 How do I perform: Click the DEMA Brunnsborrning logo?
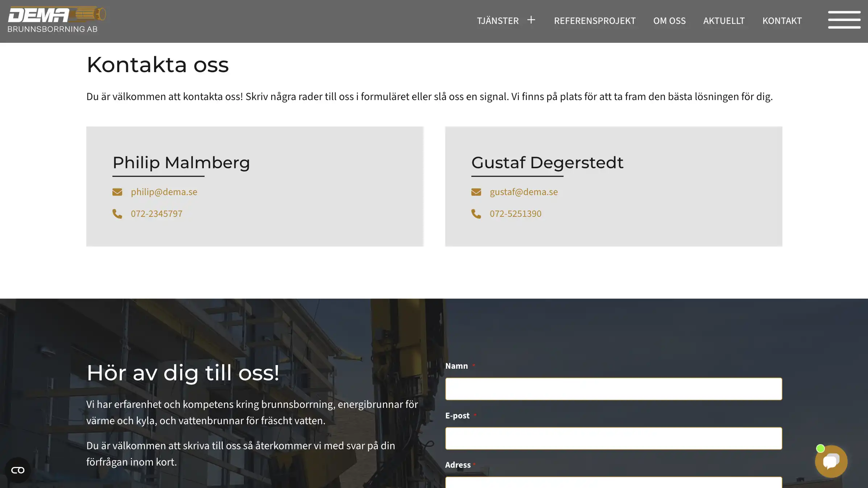click(56, 20)
